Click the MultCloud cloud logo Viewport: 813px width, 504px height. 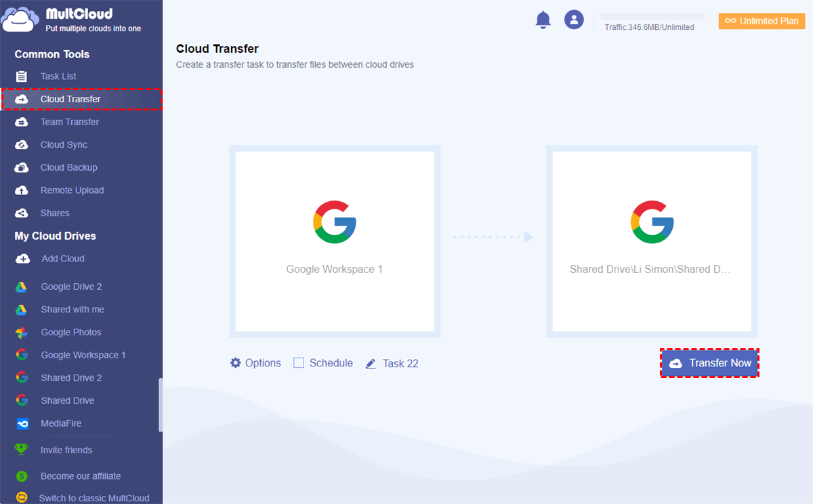[19, 20]
